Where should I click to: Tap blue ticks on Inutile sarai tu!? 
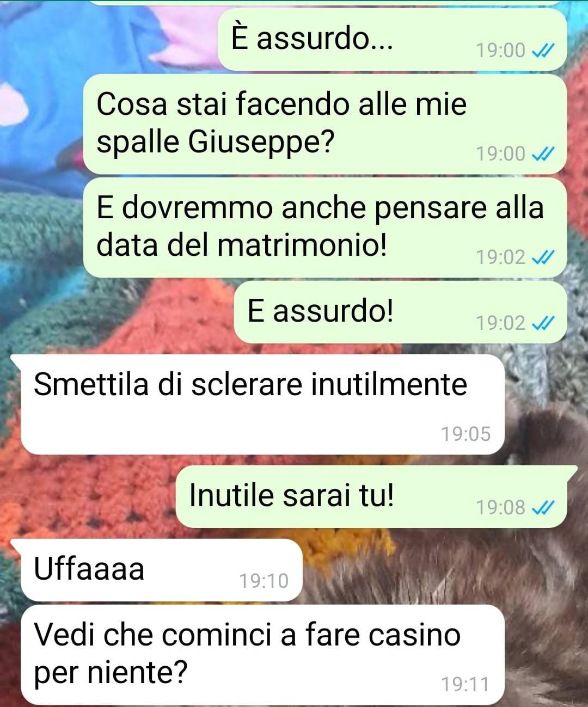(542, 508)
